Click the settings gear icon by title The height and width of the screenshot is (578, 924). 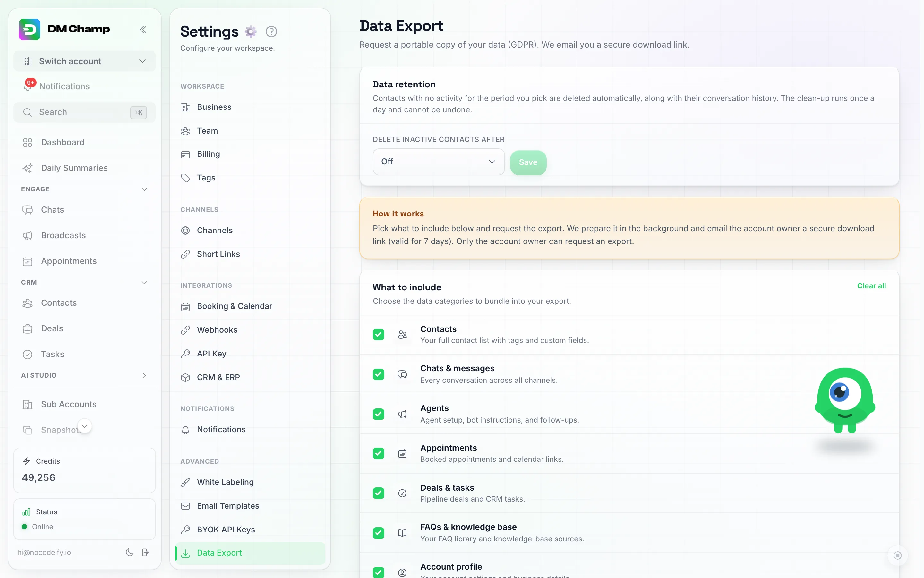(251, 31)
